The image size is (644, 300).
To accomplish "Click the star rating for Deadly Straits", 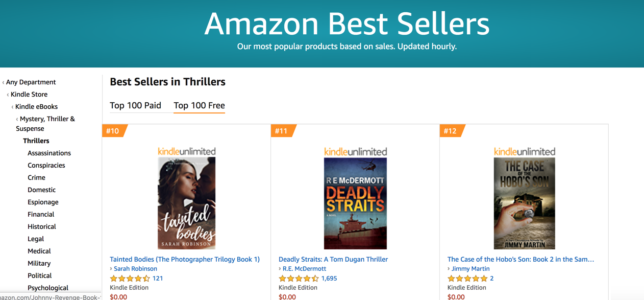I will 299,279.
